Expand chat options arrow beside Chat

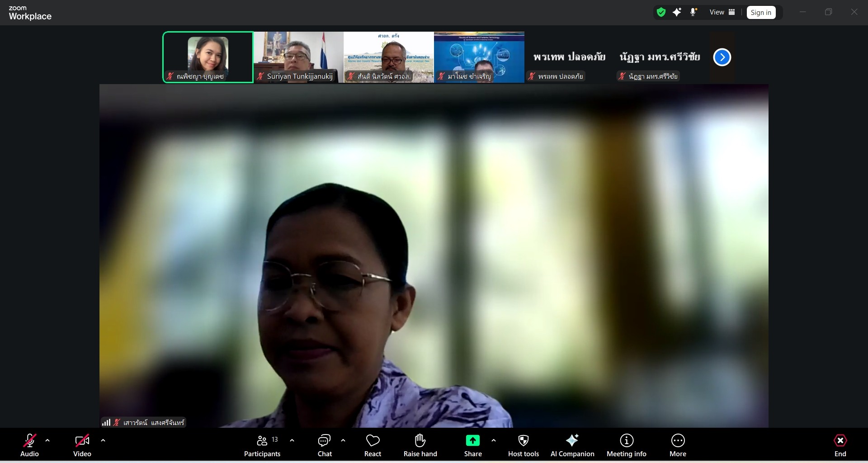pyautogui.click(x=343, y=440)
